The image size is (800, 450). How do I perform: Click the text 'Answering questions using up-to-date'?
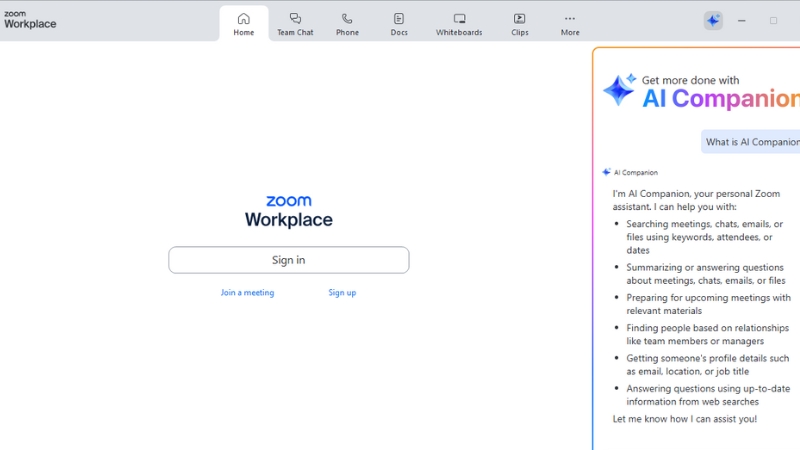(x=708, y=388)
